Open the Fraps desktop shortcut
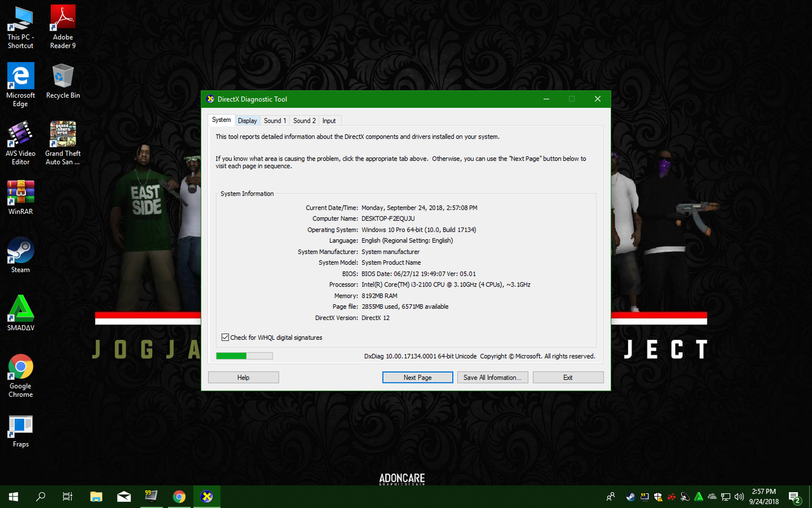This screenshot has height=508, width=812. (20, 431)
